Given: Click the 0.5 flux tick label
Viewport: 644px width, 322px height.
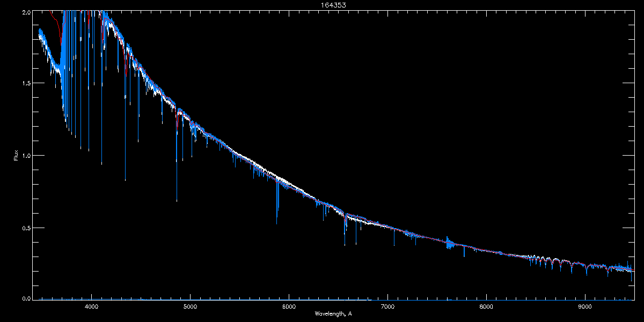Looking at the screenshot, I should 26,228.
